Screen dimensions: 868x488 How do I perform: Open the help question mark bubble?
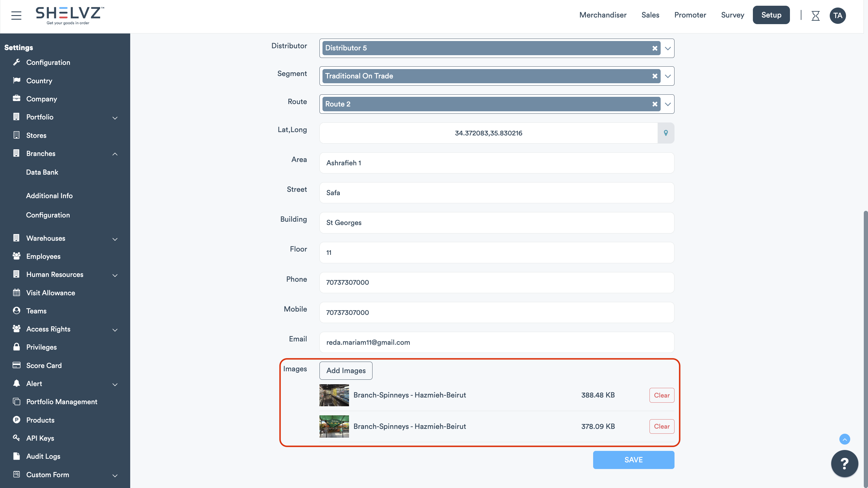point(844,464)
